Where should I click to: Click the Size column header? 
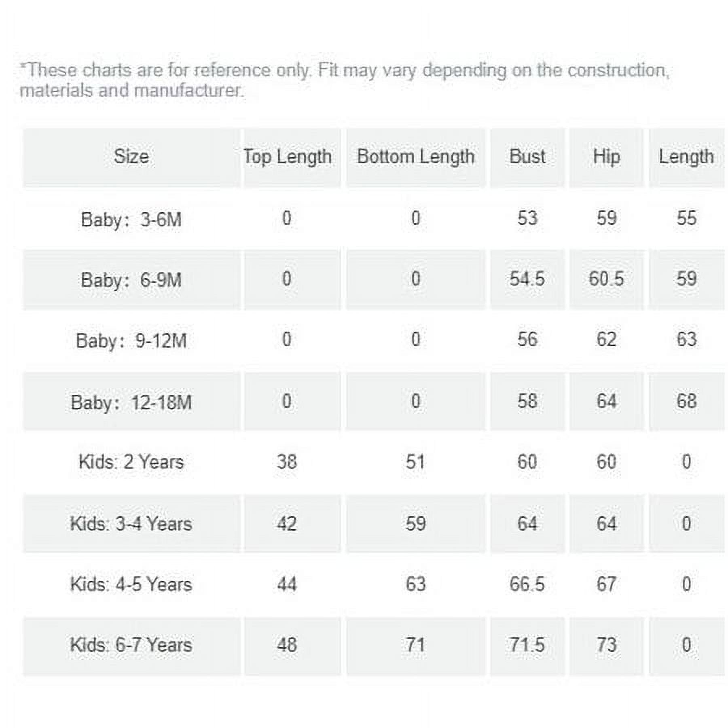tap(131, 157)
